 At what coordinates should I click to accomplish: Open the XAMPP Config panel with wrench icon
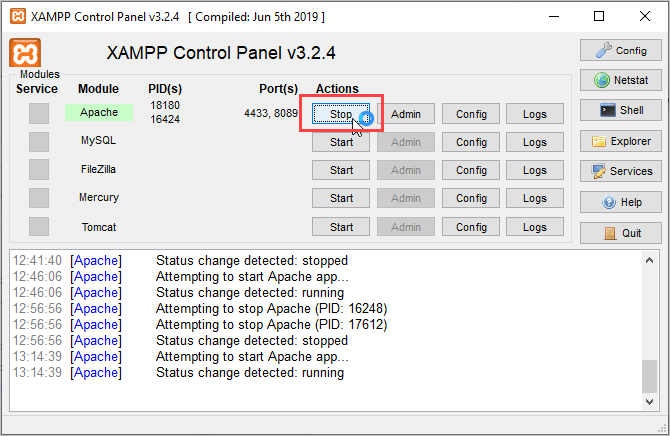point(620,50)
